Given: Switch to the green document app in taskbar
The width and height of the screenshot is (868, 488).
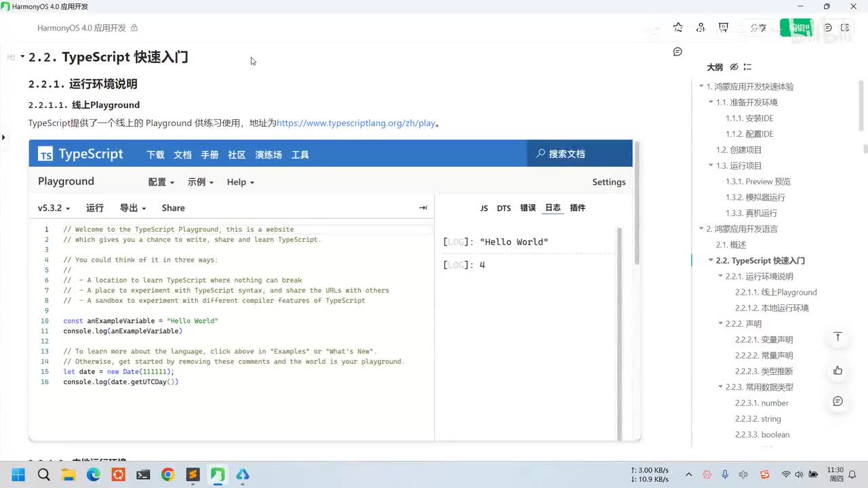Looking at the screenshot, I should [x=218, y=474].
